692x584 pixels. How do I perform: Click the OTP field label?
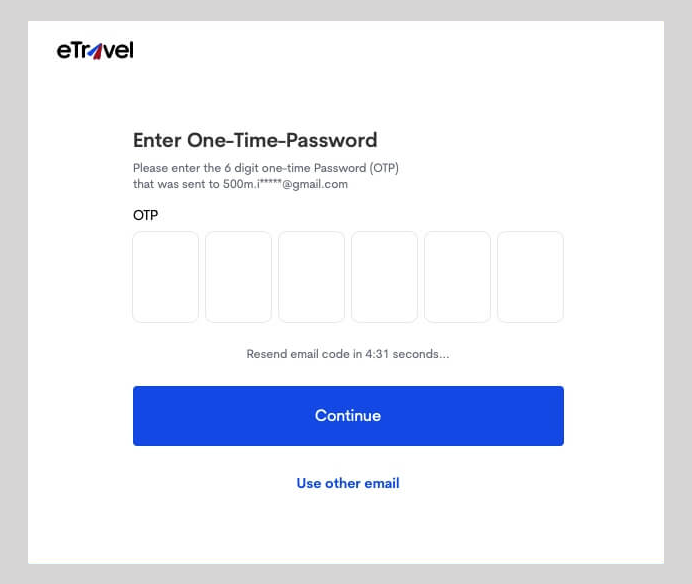146,215
